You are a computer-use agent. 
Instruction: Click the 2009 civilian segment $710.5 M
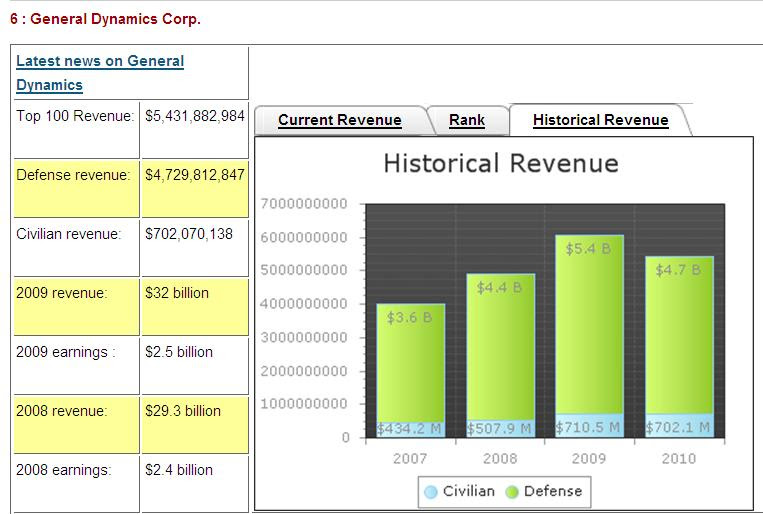coord(589,425)
